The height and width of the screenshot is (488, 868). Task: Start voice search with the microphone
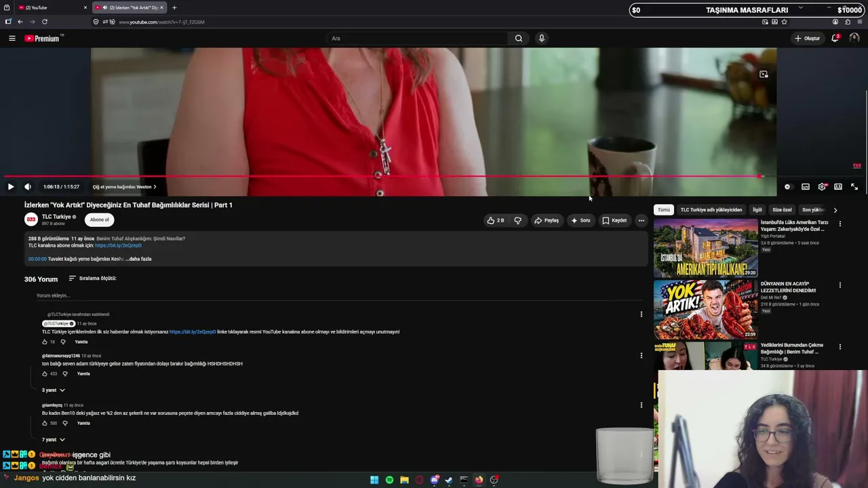[541, 39]
